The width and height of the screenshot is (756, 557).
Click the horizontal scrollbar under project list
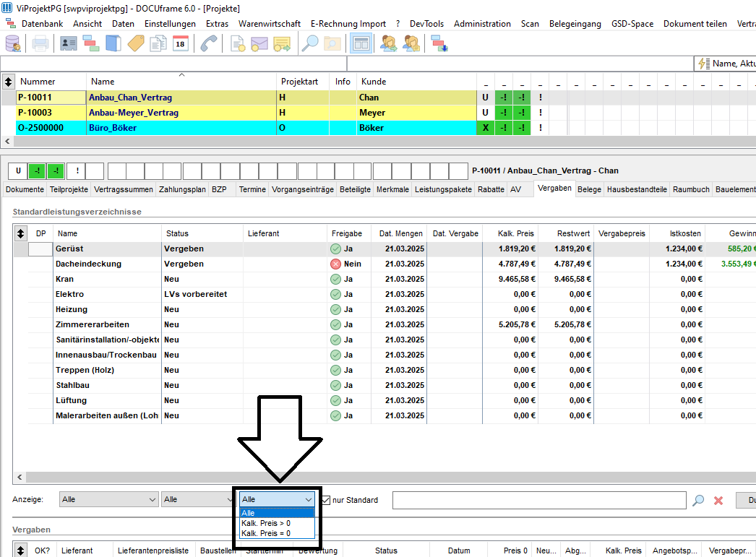click(x=385, y=141)
